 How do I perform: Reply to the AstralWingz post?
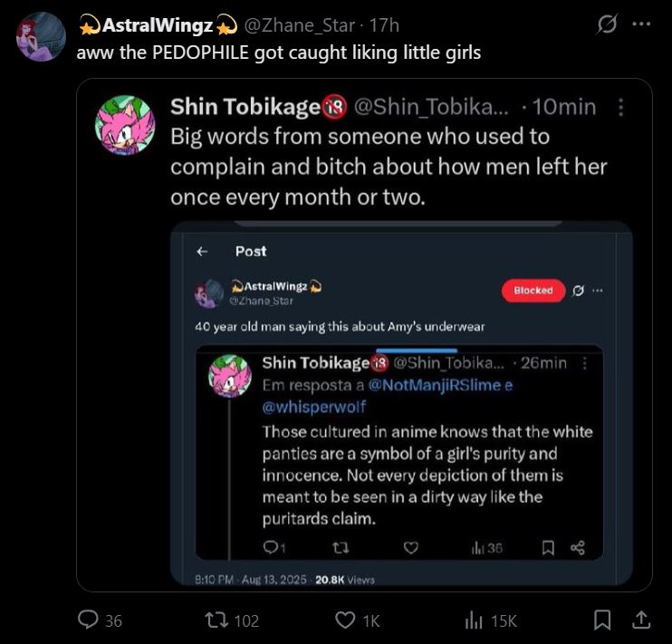pyautogui.click(x=90, y=620)
